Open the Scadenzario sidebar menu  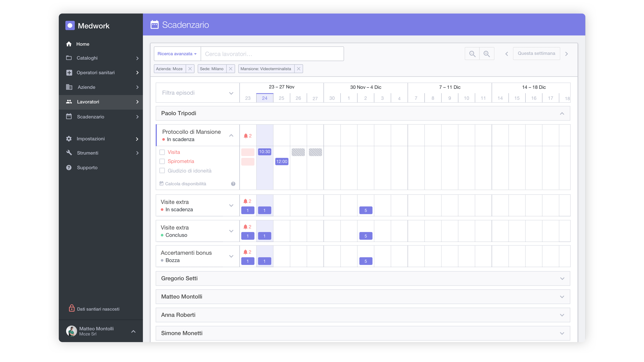tap(101, 117)
